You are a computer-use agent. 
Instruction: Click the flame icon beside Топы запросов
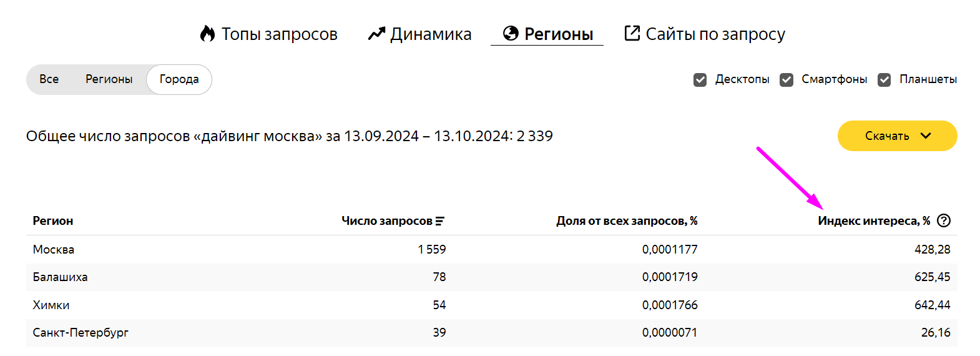pos(207,34)
